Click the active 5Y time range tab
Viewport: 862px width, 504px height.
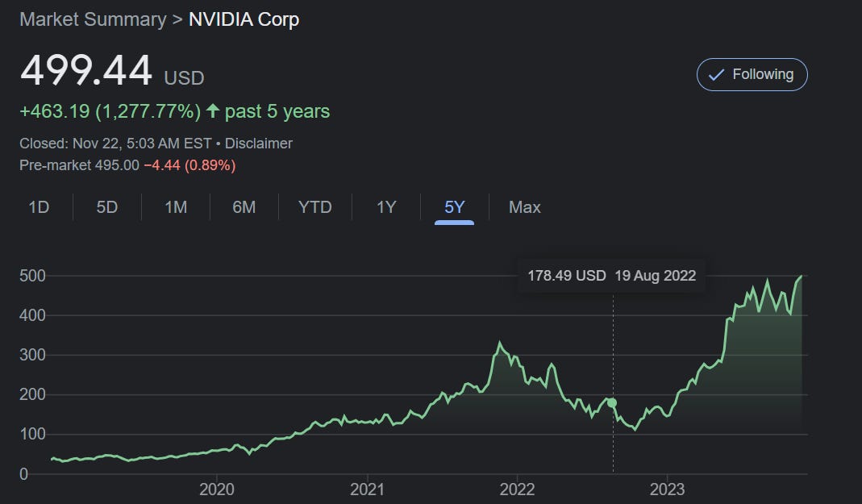point(452,207)
